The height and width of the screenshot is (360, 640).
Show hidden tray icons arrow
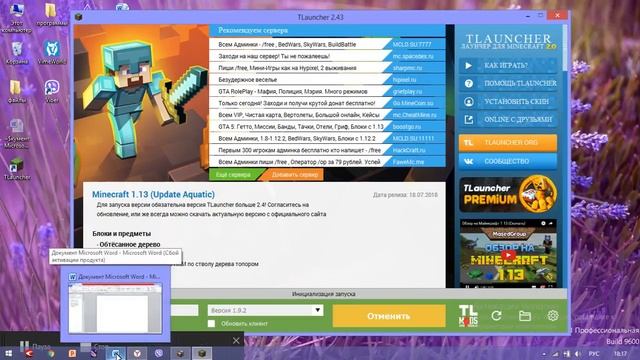point(544,354)
